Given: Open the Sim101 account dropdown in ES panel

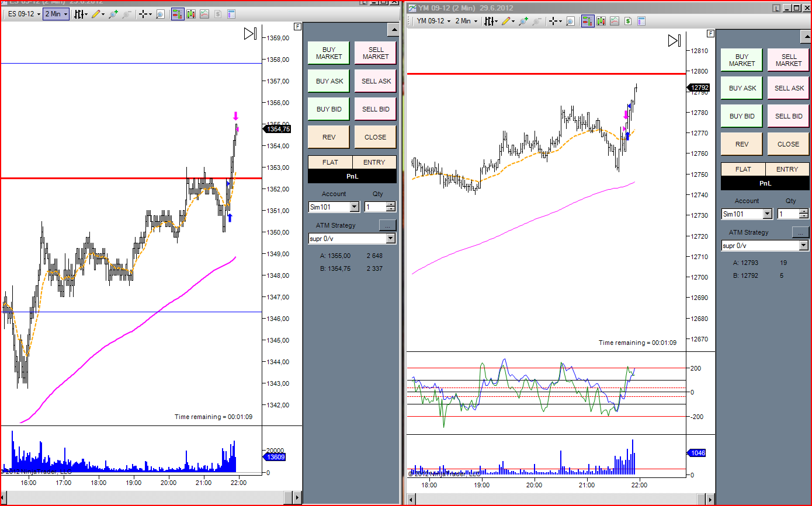Looking at the screenshot, I should [354, 207].
